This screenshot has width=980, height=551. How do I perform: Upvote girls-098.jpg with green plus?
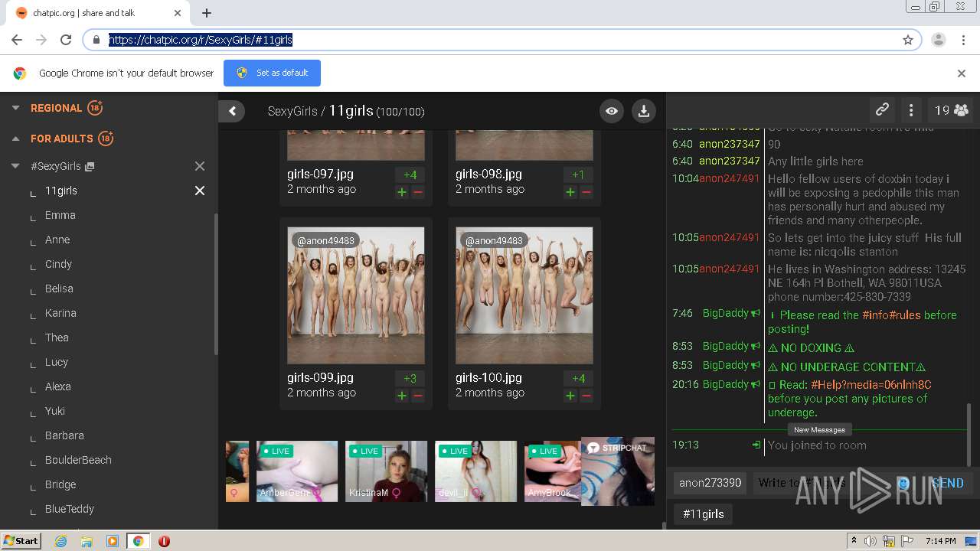coord(570,192)
